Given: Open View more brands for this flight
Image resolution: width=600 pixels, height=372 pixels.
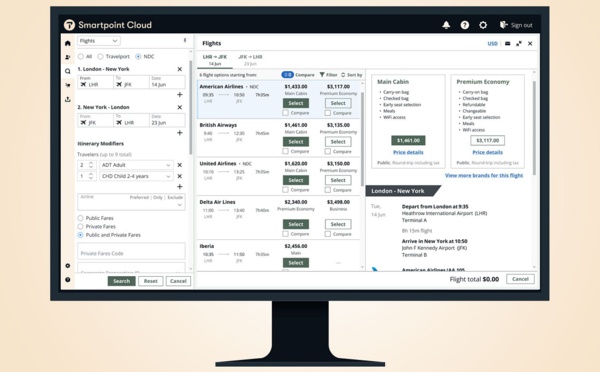Looking at the screenshot, I should tap(484, 175).
